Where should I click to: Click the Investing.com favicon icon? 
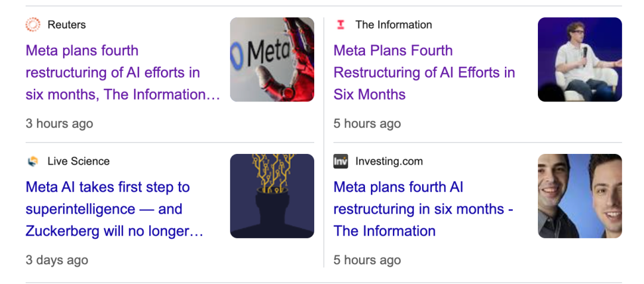point(340,161)
